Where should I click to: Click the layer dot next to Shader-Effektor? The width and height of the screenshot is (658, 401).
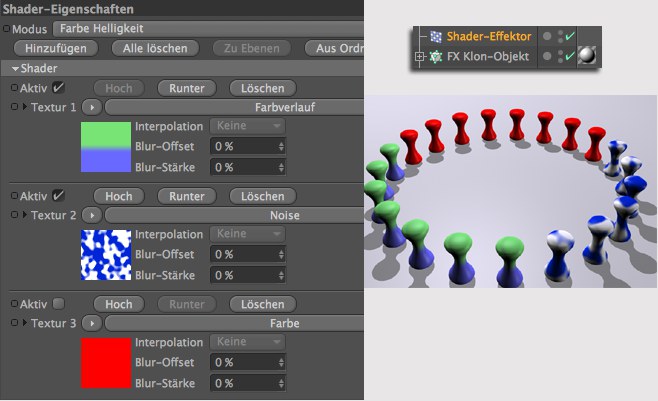(x=549, y=36)
